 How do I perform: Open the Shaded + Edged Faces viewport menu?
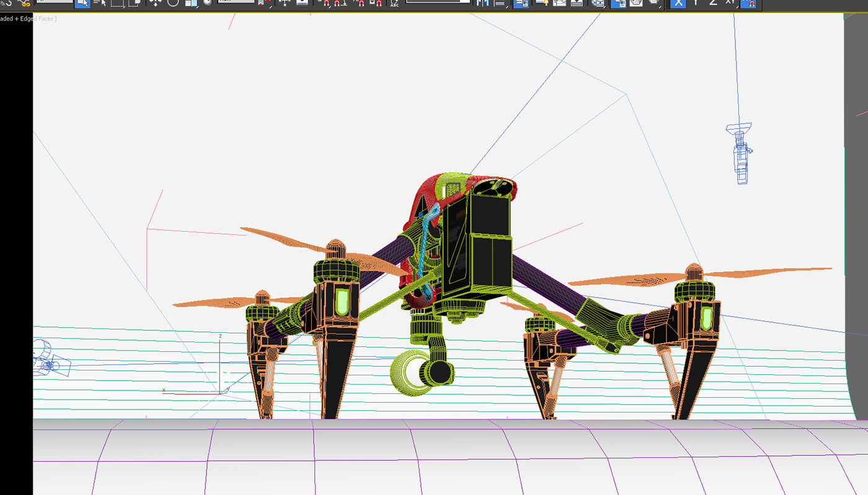[28, 19]
